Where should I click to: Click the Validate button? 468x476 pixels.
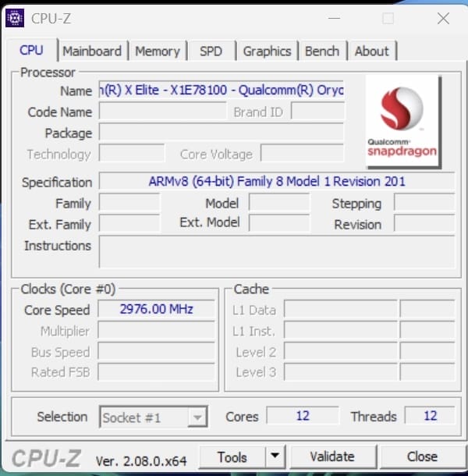(x=332, y=456)
